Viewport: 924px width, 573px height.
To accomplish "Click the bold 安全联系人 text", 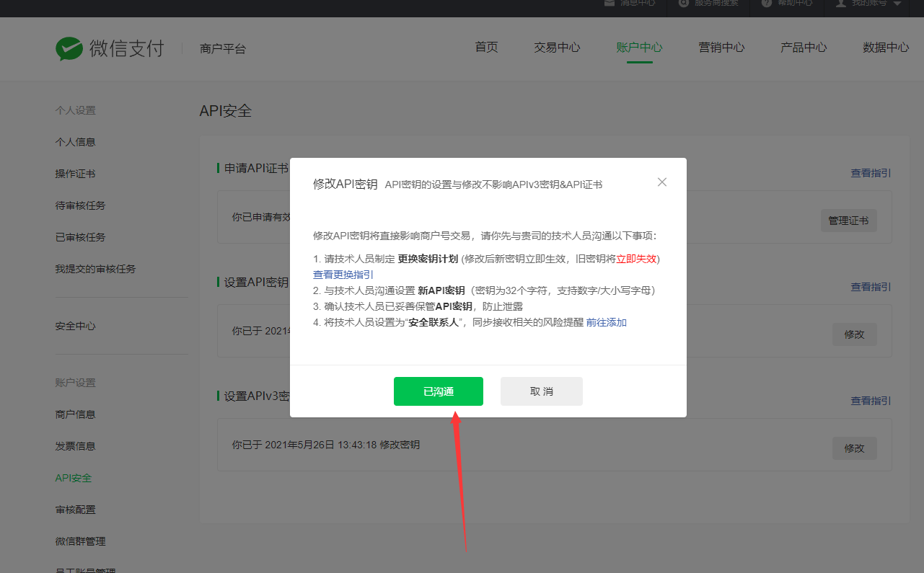I will pyautogui.click(x=434, y=322).
